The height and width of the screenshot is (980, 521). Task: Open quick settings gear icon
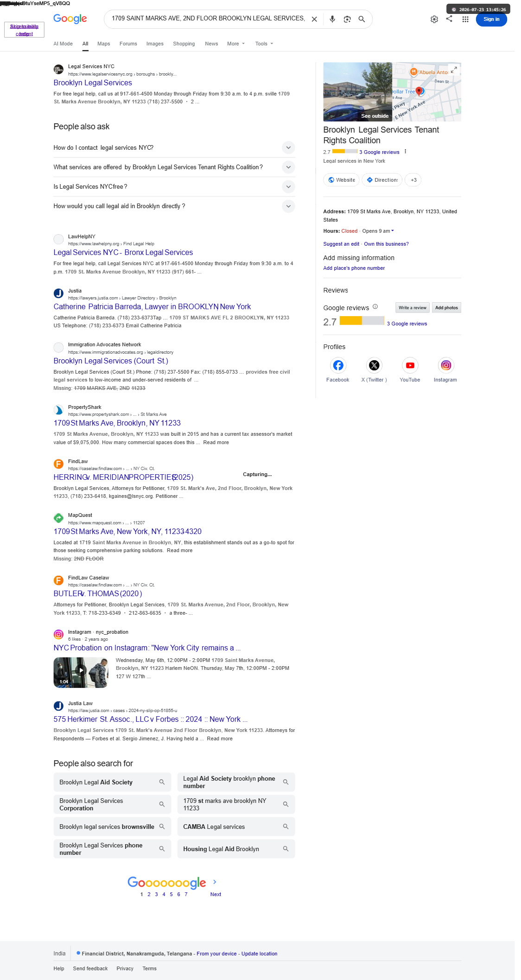pos(434,19)
